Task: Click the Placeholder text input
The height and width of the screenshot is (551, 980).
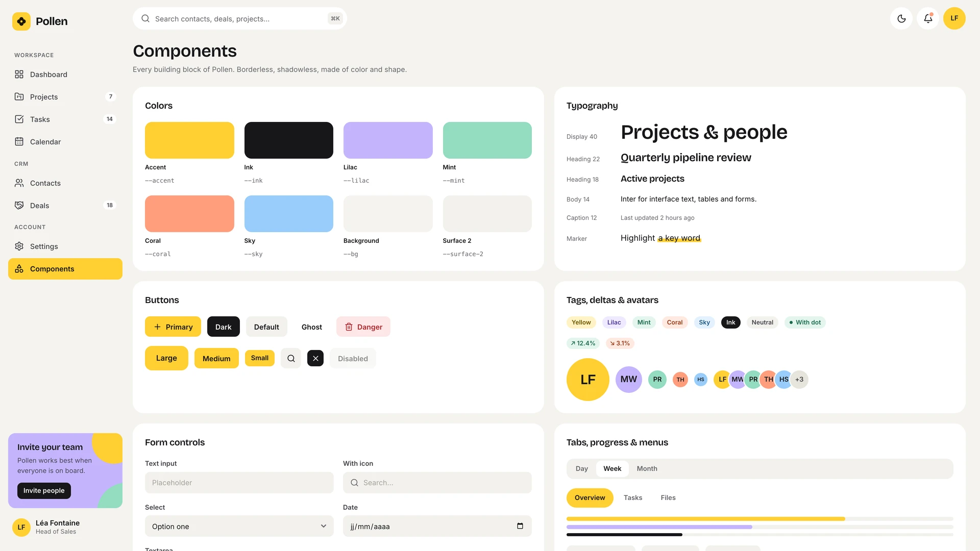Action: 239,483
